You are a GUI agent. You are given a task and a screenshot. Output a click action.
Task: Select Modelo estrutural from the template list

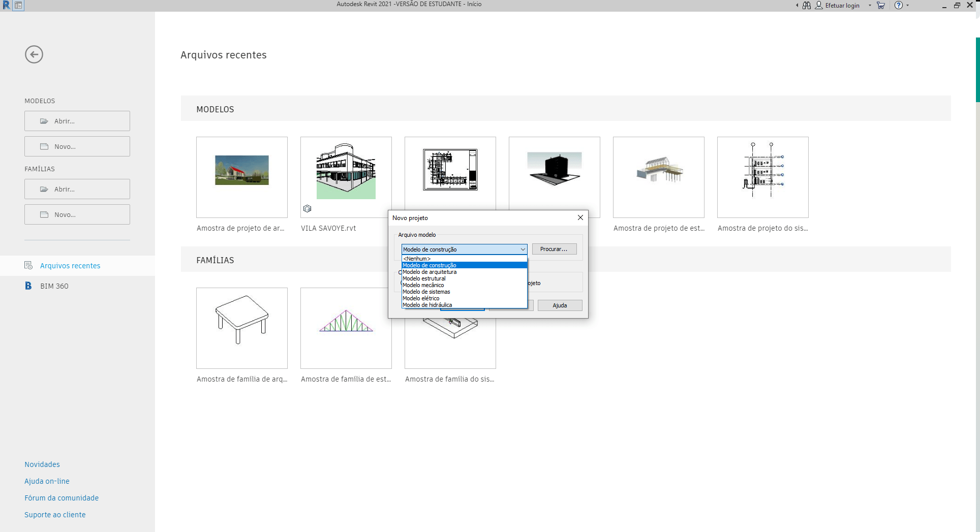424,278
